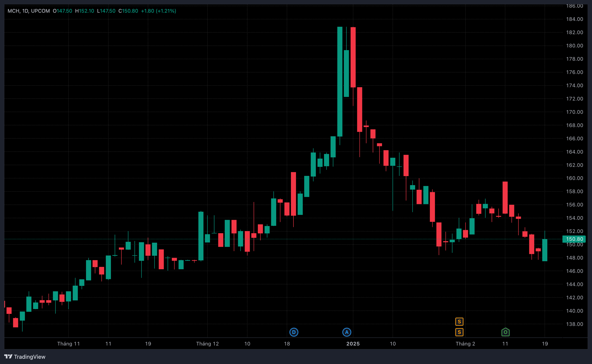Click the lower orange S split marker
This screenshot has height=364, width=592.
point(459,332)
